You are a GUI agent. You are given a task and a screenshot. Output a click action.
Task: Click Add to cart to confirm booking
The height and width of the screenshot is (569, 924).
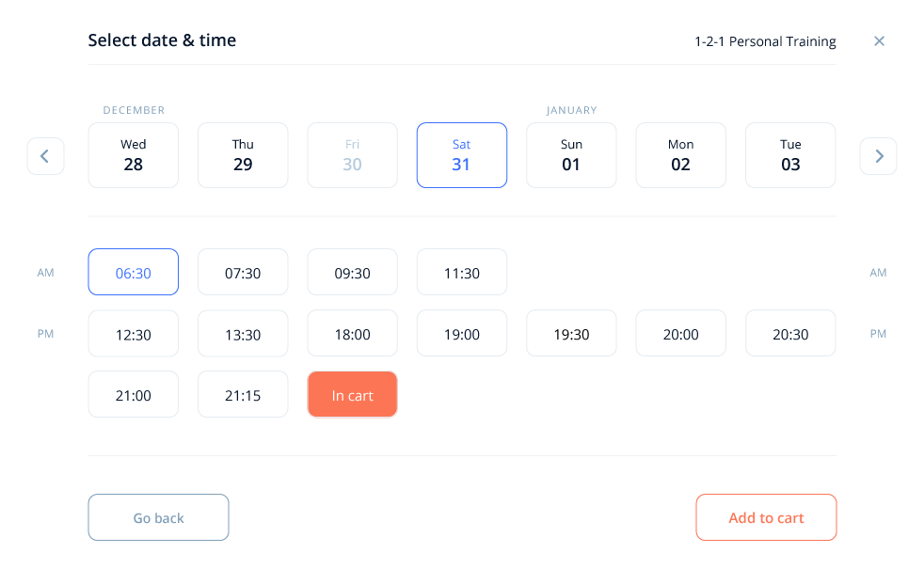click(766, 517)
